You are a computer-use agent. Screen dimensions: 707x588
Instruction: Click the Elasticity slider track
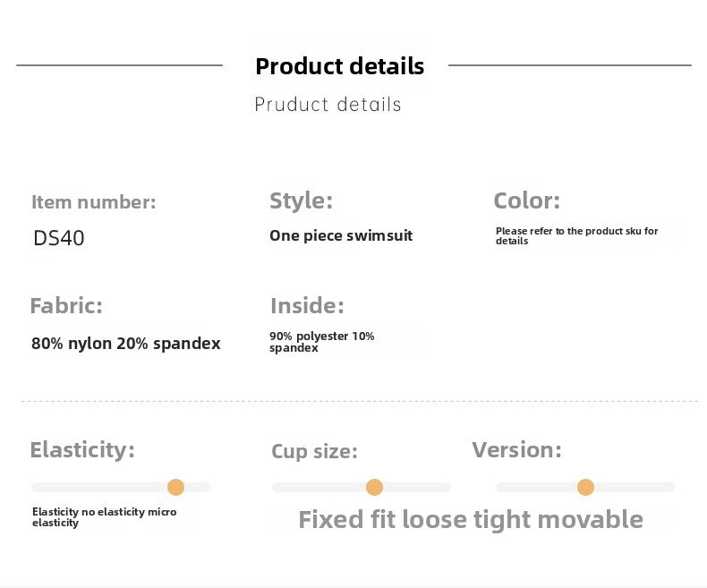[x=121, y=487]
